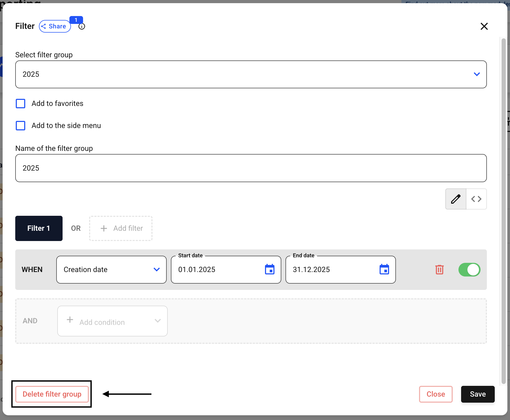Open the info icon beside Share
This screenshot has height=420, width=510.
coord(82,27)
